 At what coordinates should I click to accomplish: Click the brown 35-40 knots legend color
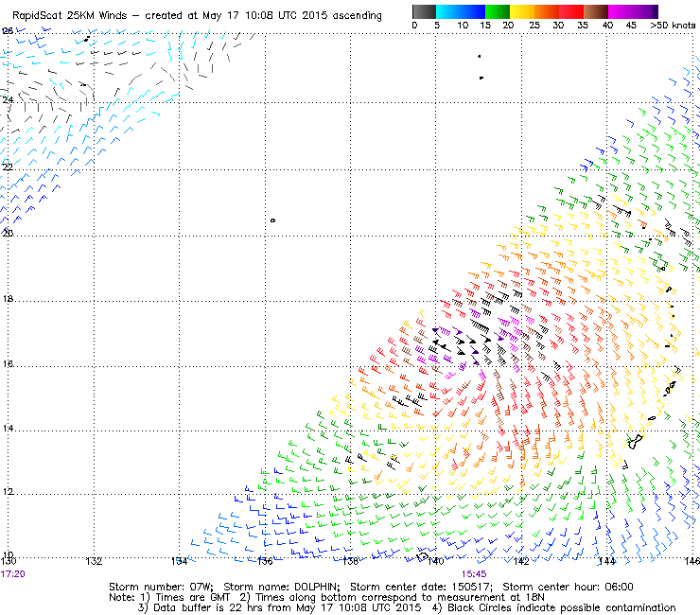(596, 11)
